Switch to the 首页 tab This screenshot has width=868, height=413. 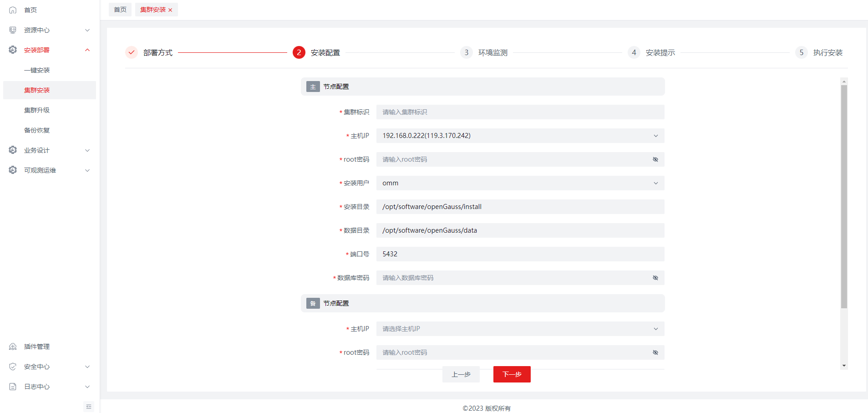[x=120, y=10]
